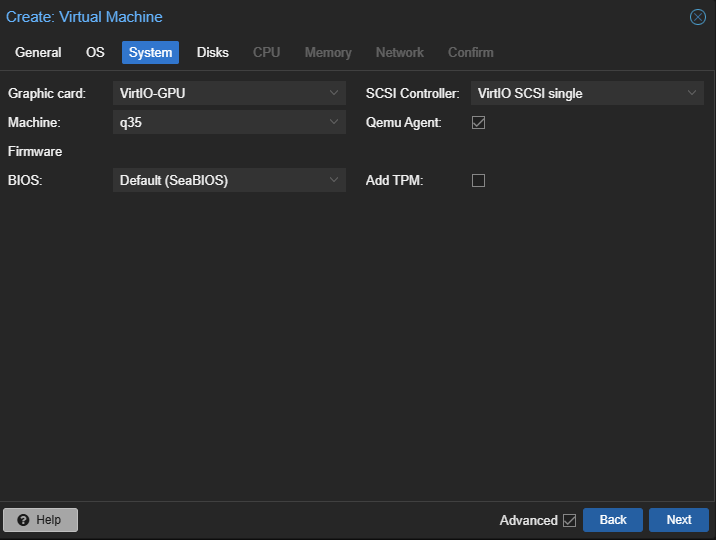Screen dimensions: 716x540
Task: Open the SCSI Controller dropdown arrow
Action: [x=692, y=93]
